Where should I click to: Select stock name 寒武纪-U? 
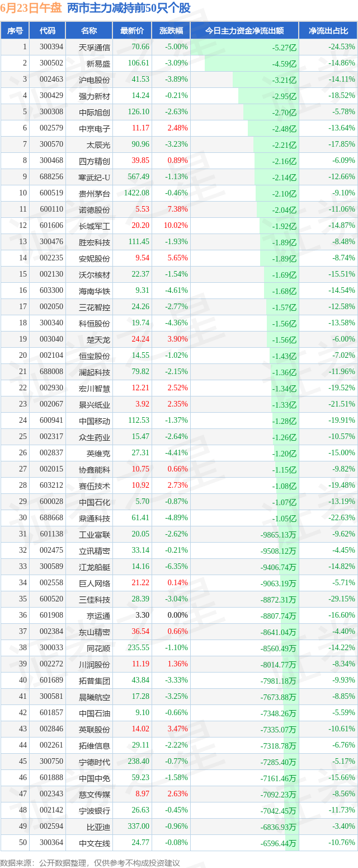(x=95, y=177)
